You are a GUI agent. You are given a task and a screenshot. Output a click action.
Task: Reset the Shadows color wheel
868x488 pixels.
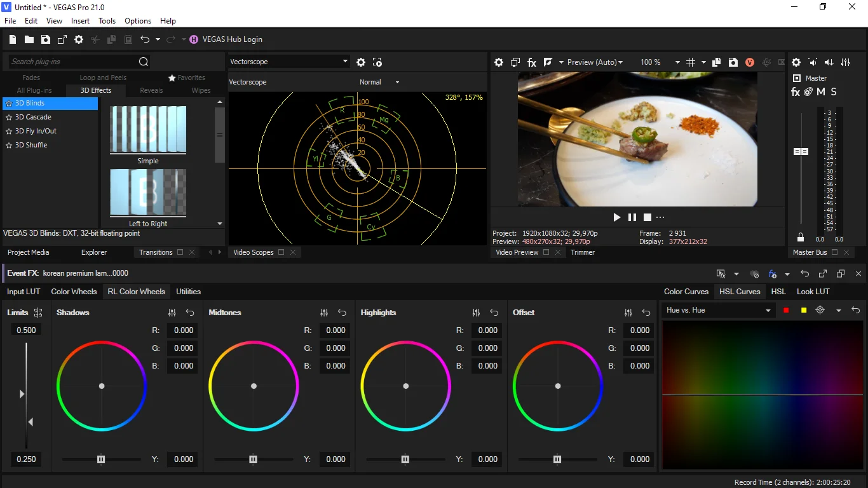coord(190,313)
